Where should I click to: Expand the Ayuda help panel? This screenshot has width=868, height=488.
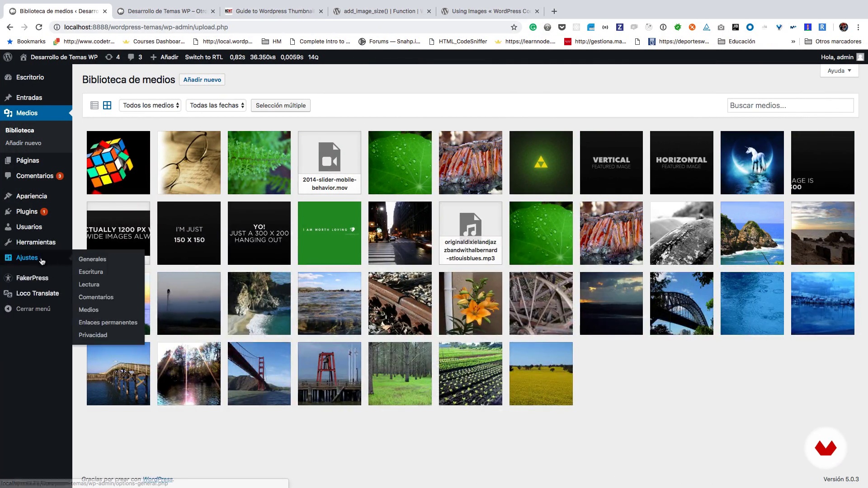click(x=839, y=70)
